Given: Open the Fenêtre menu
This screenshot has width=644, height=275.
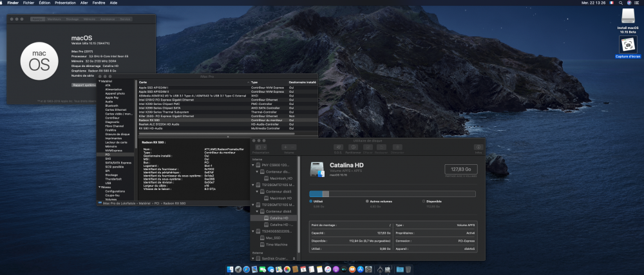Looking at the screenshot, I should pyautogui.click(x=99, y=3).
